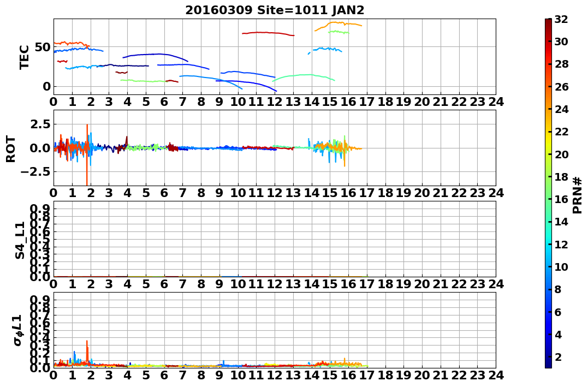588x387 pixels.
Task: Click colorbar tick label 24
Action: [561, 109]
